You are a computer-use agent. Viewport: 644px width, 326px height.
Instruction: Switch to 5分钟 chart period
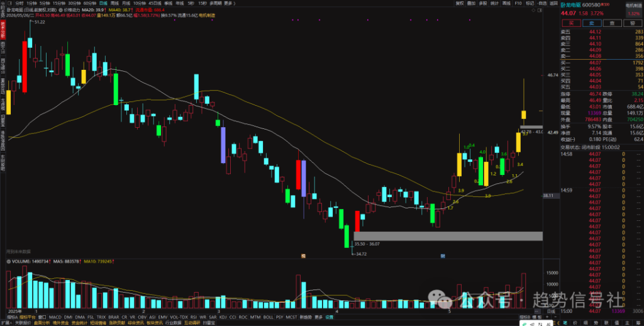pos(45,3)
